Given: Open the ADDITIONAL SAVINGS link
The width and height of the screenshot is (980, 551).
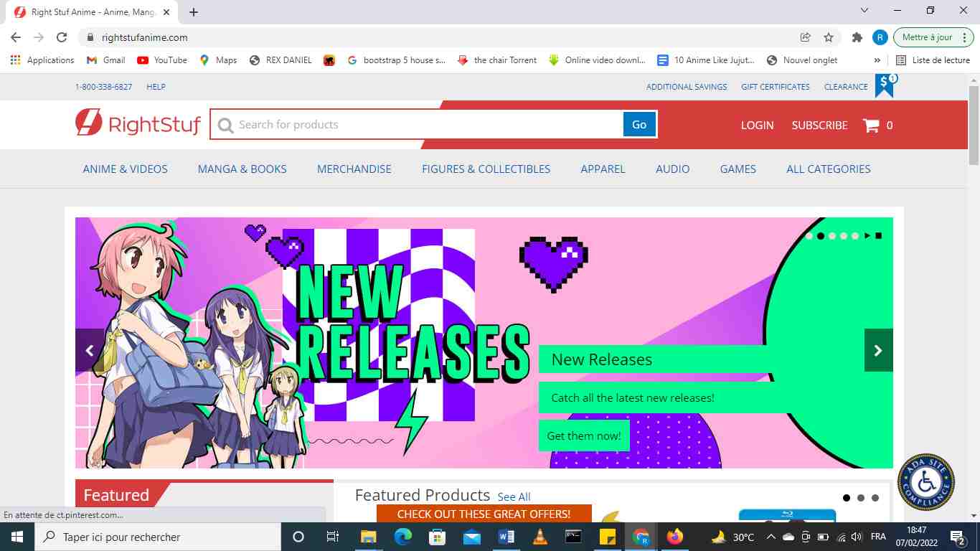Looking at the screenshot, I should pos(687,87).
